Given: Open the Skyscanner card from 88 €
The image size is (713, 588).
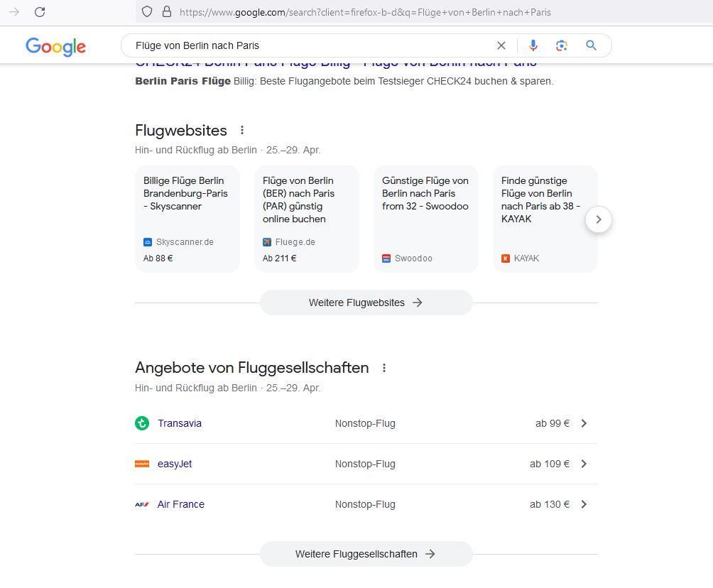Looking at the screenshot, I should point(187,219).
